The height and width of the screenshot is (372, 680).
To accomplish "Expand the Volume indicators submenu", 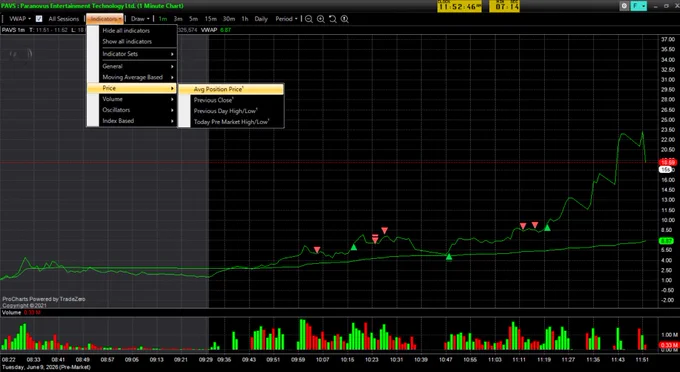I will pos(132,99).
